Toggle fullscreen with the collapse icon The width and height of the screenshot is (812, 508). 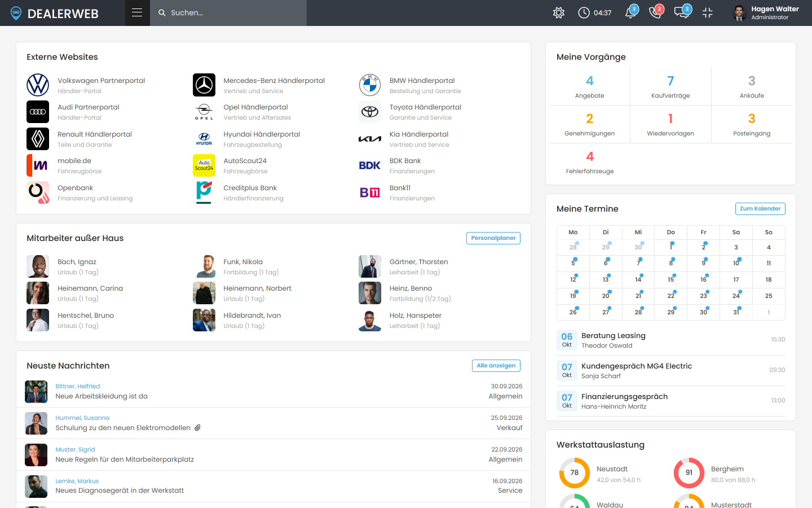point(708,13)
